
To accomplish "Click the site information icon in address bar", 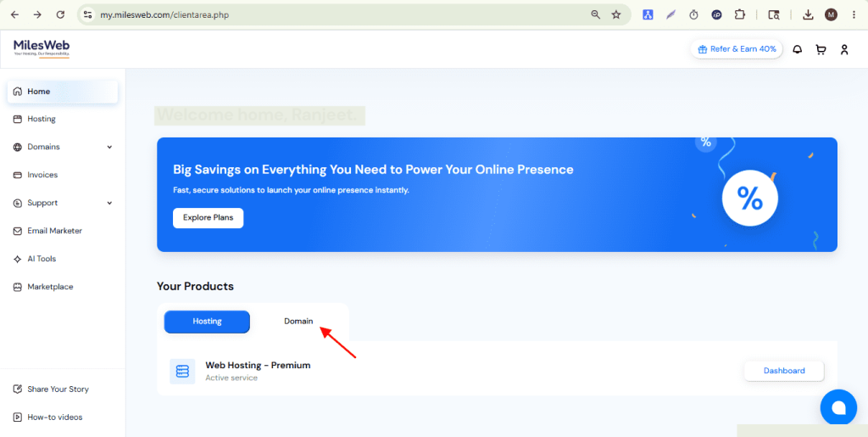I will (87, 15).
